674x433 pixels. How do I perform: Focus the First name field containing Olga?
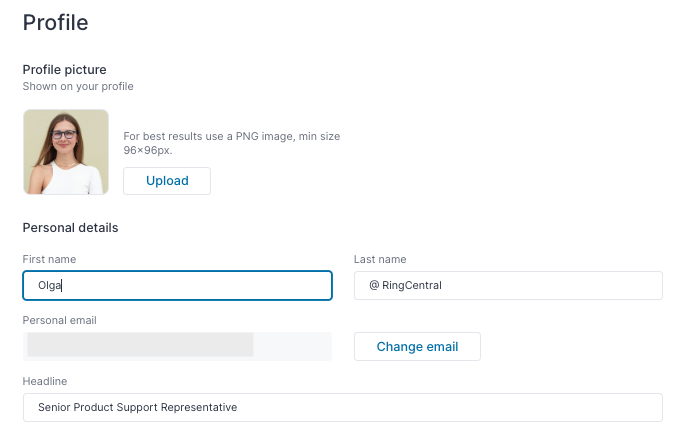(178, 286)
